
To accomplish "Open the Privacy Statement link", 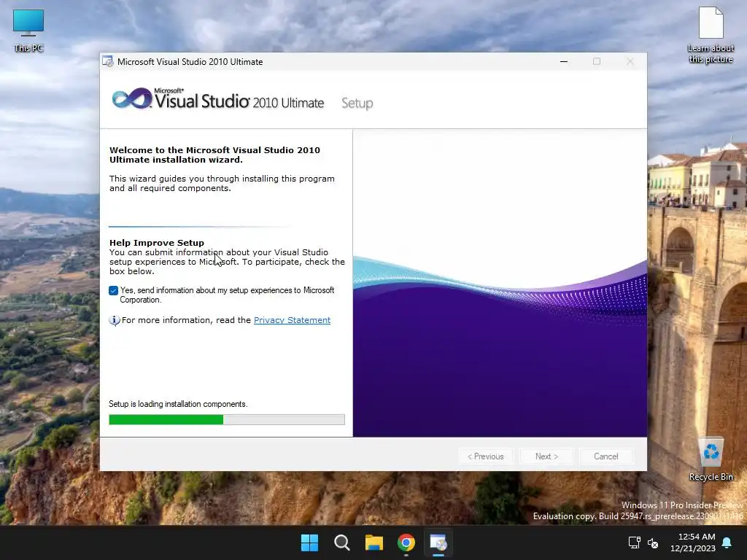I will tap(292, 320).
